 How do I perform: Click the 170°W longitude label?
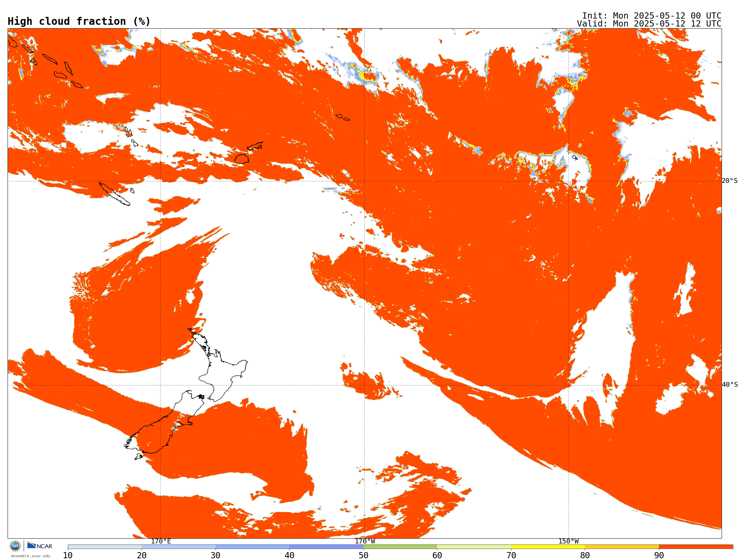[365, 541]
